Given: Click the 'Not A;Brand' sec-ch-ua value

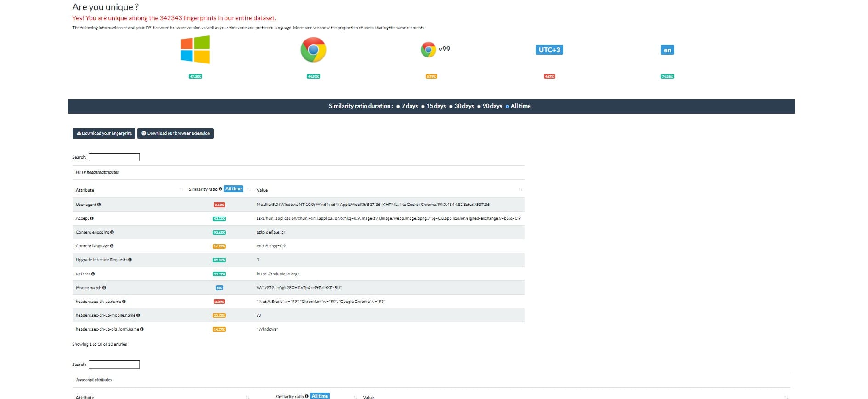Looking at the screenshot, I should click(321, 302).
